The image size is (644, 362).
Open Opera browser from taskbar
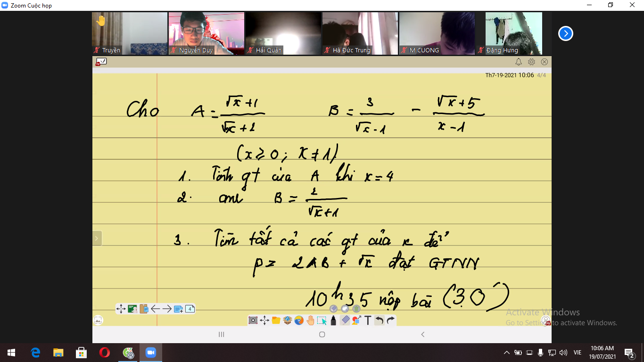(105, 353)
